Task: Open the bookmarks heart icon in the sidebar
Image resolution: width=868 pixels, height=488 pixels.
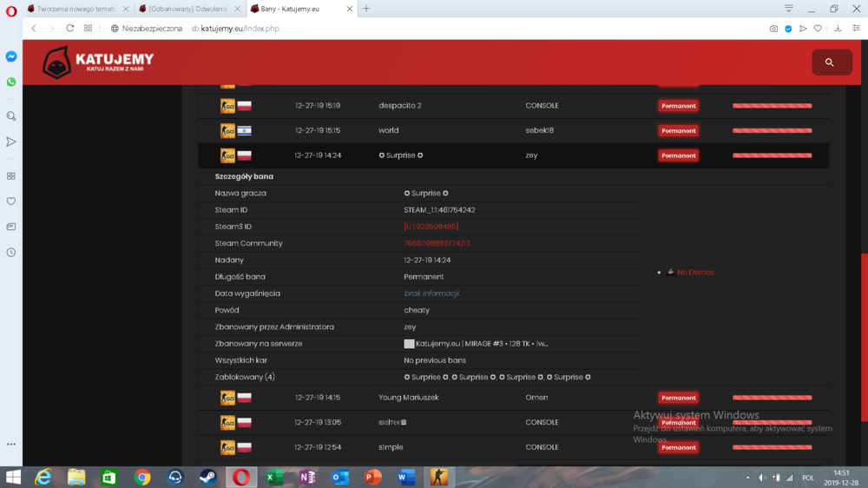Action: [11, 201]
